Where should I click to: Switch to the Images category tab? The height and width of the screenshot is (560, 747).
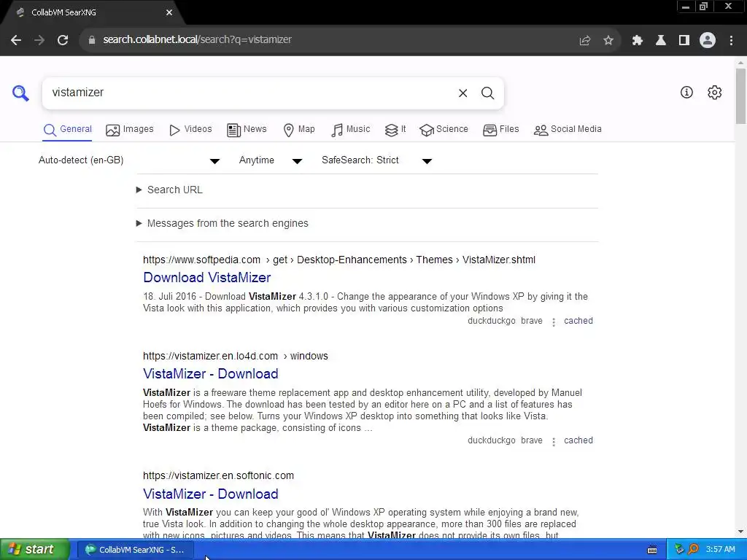pyautogui.click(x=130, y=130)
